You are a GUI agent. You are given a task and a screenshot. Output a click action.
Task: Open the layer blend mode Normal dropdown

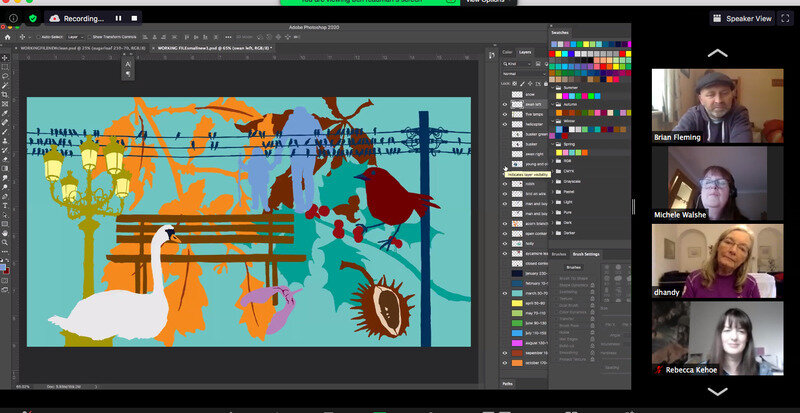pos(520,73)
